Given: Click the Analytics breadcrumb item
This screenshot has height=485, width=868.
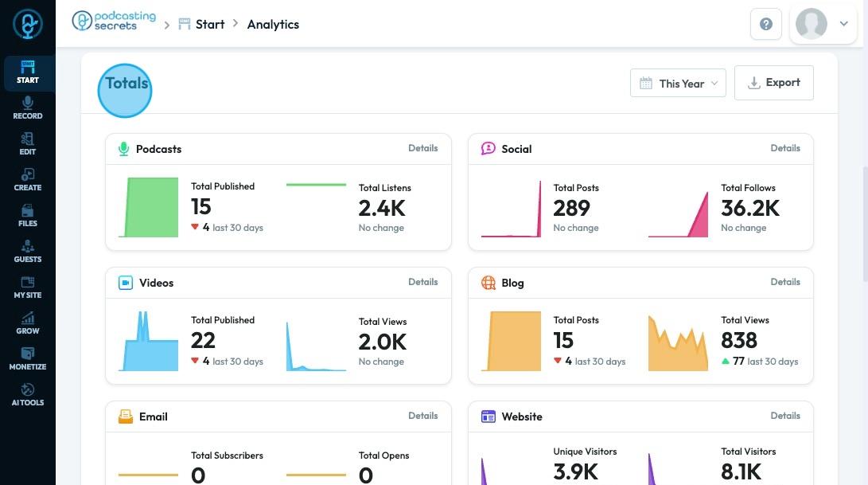Looking at the screenshot, I should pyautogui.click(x=273, y=25).
